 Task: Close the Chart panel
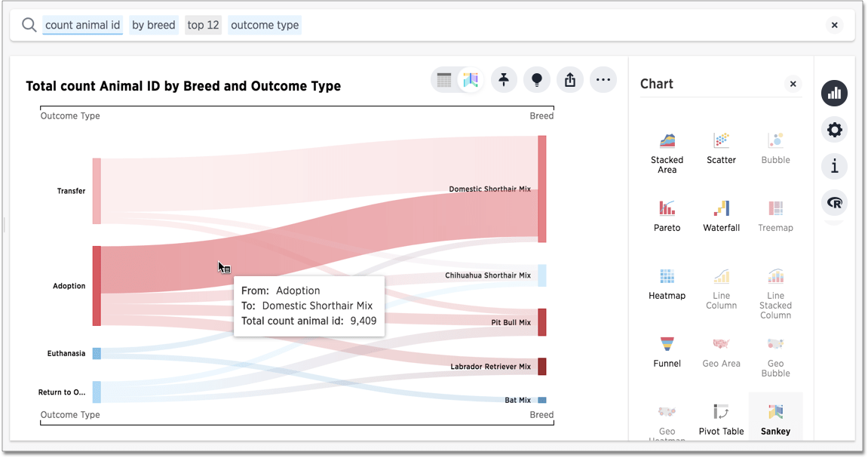(793, 84)
